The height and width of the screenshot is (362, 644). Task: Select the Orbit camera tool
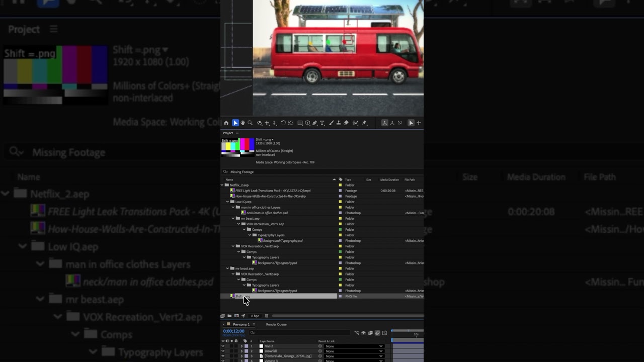[x=260, y=123]
